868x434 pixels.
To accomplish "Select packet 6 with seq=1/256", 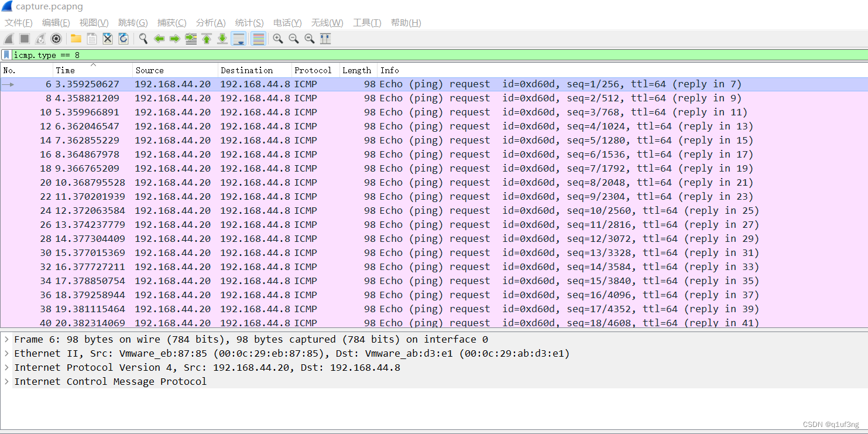I will 434,84.
